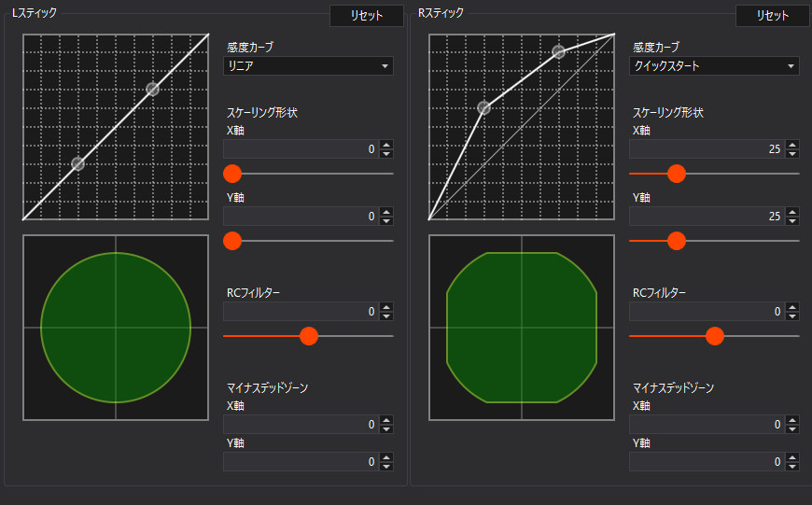The image size is (812, 505).
Task: Decrease the Rスティック マイナスデッドゾーン X軸 value
Action: pyautogui.click(x=792, y=428)
